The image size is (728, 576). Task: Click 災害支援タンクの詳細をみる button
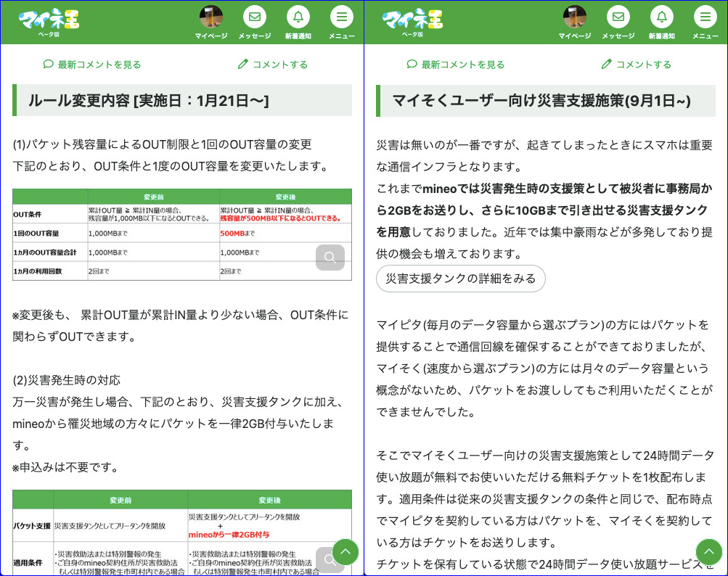[x=461, y=279]
